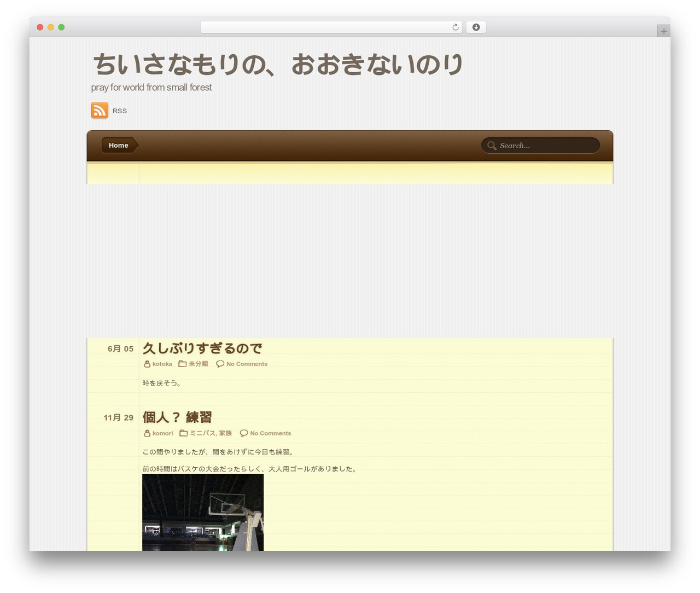Click the tagline 'pray for world from small forest'
This screenshot has height=593, width=700.
click(x=151, y=88)
